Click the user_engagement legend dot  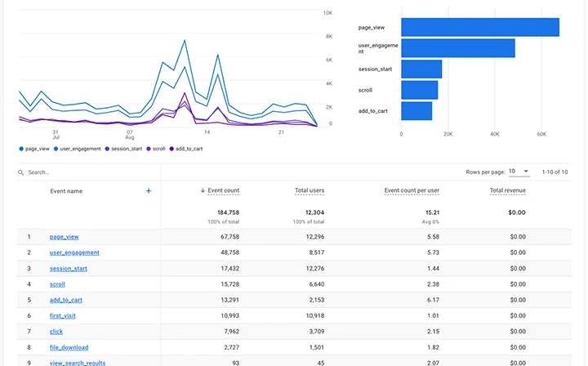(x=56, y=149)
